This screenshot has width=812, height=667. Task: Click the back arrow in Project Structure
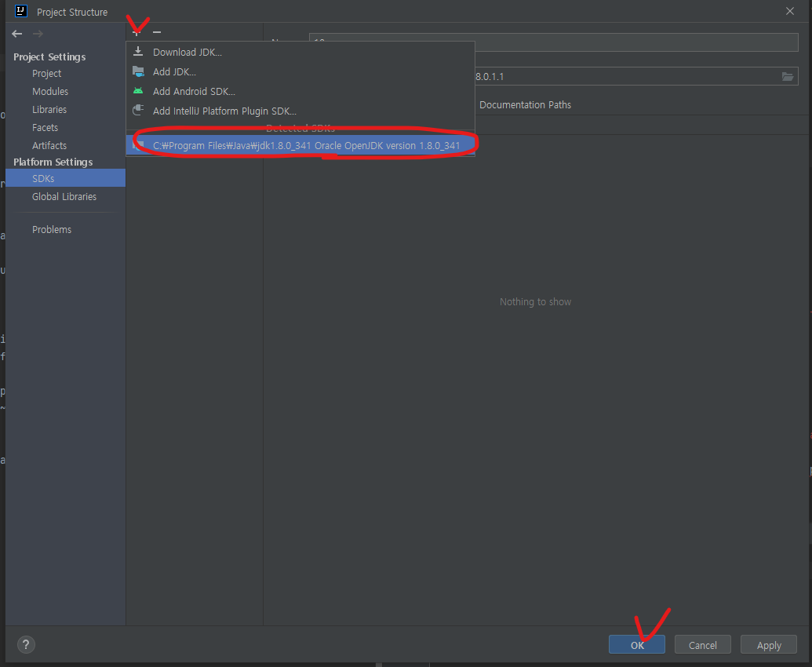coord(17,34)
